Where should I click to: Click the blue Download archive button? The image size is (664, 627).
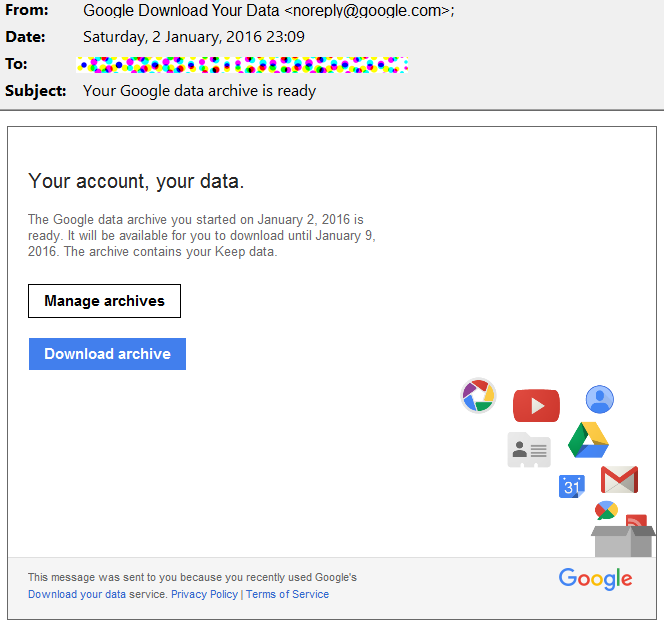[x=107, y=354]
